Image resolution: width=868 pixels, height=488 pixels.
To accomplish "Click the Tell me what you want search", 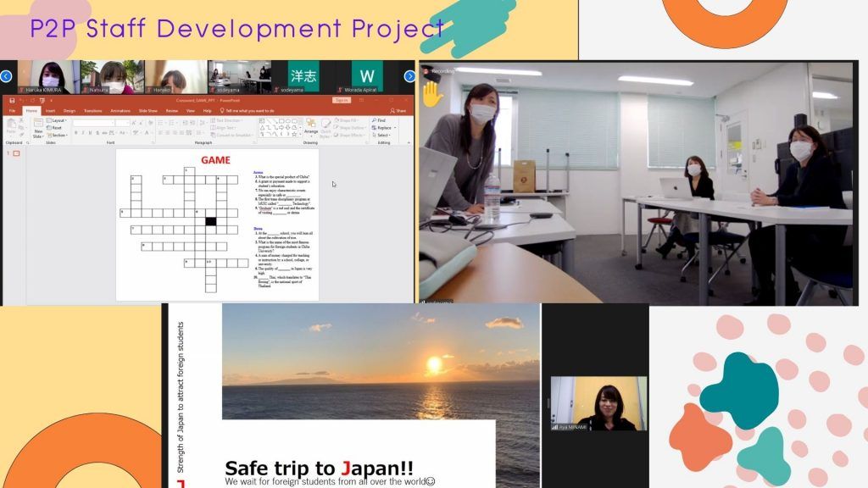I will tap(249, 110).
